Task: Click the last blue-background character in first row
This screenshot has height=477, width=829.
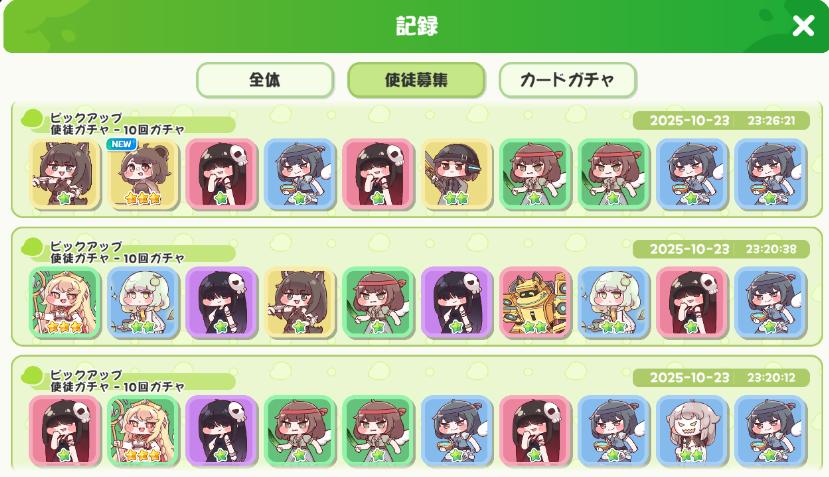Action: (770, 174)
